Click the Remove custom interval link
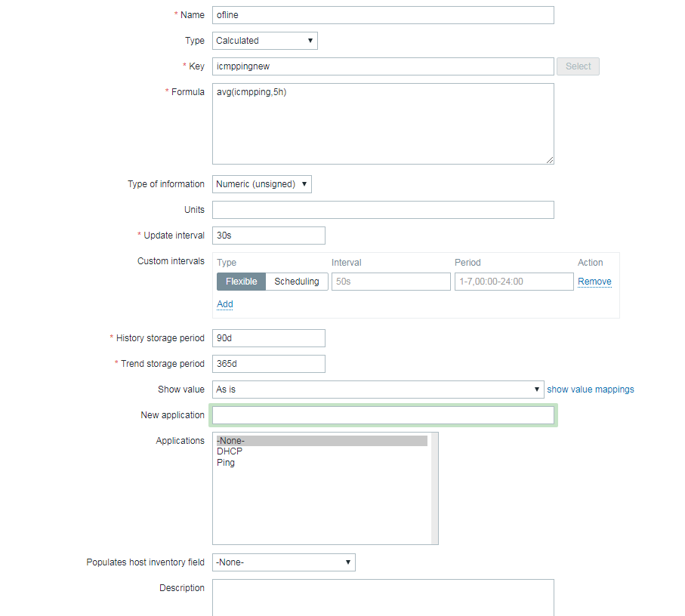The image size is (685, 616). [x=594, y=282]
